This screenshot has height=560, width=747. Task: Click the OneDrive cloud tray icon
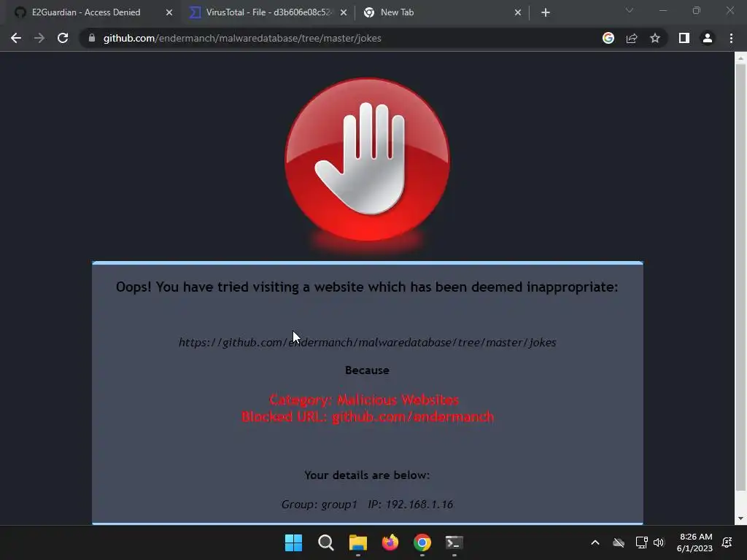pyautogui.click(x=619, y=542)
